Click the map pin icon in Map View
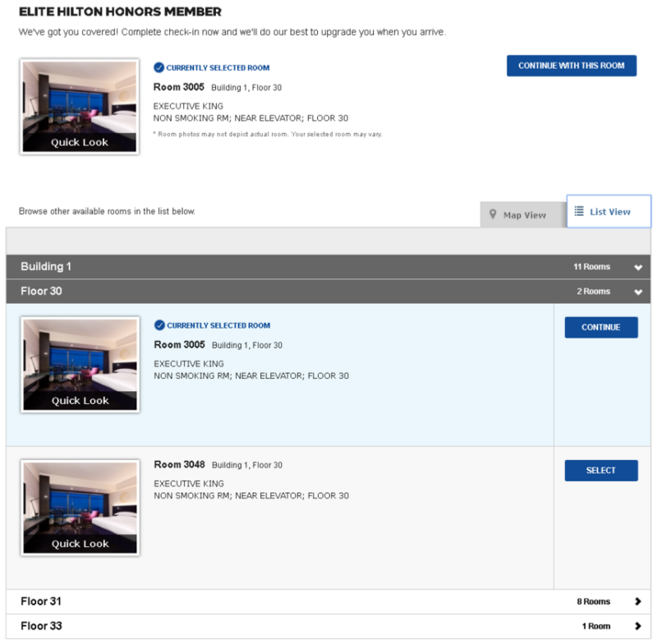This screenshot has height=644, width=657. pyautogui.click(x=493, y=214)
